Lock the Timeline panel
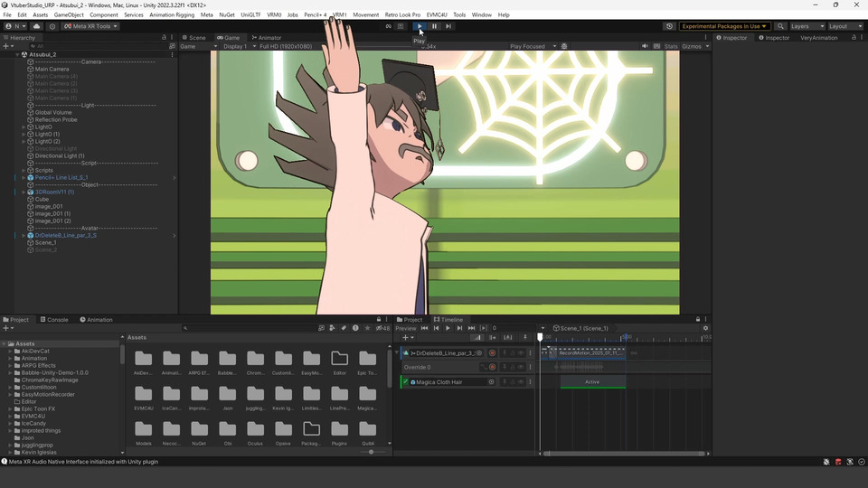868x488 pixels. 697,319
